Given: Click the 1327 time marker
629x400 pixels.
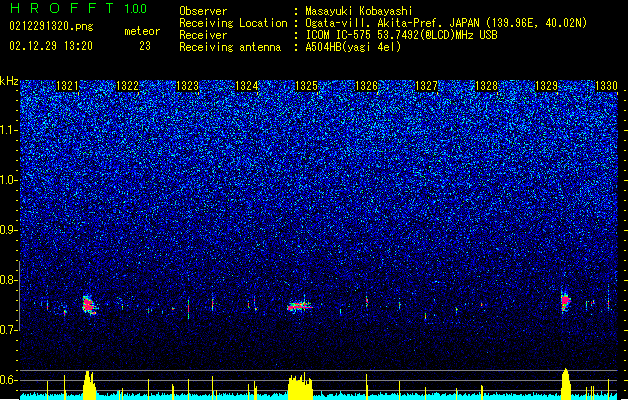Looking at the screenshot, I should point(426,86).
